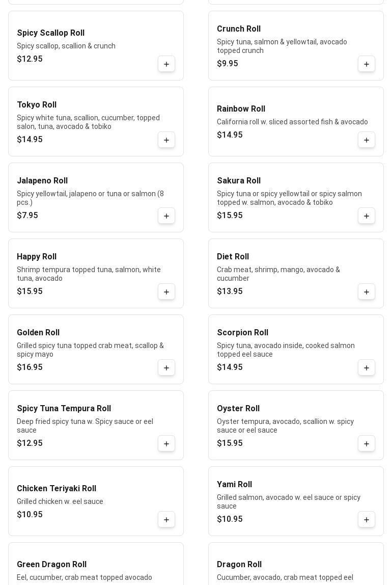Tap plus icon for Tokyo Roll
The width and height of the screenshot is (392, 585).
click(166, 140)
